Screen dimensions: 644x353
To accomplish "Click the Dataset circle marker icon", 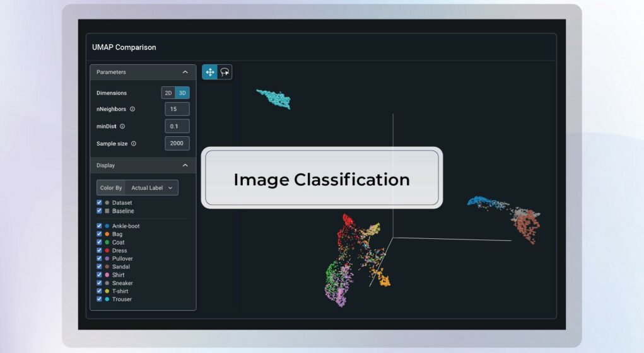I will 107,203.
